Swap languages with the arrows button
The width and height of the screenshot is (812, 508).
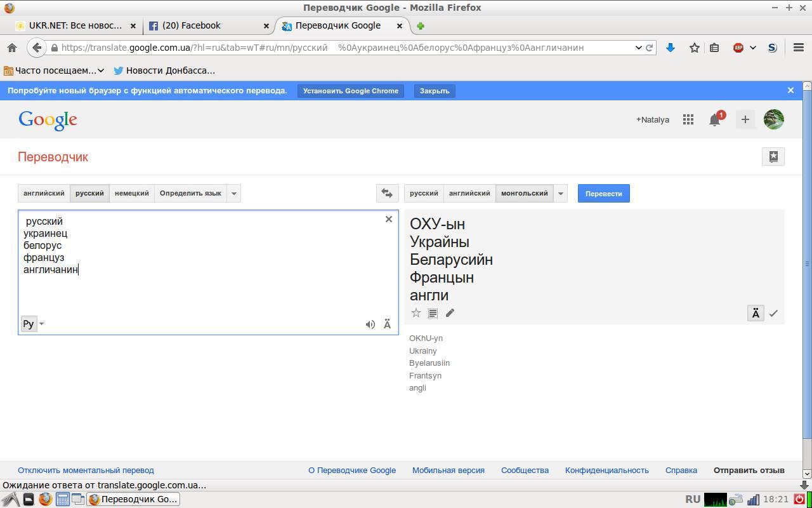(387, 193)
